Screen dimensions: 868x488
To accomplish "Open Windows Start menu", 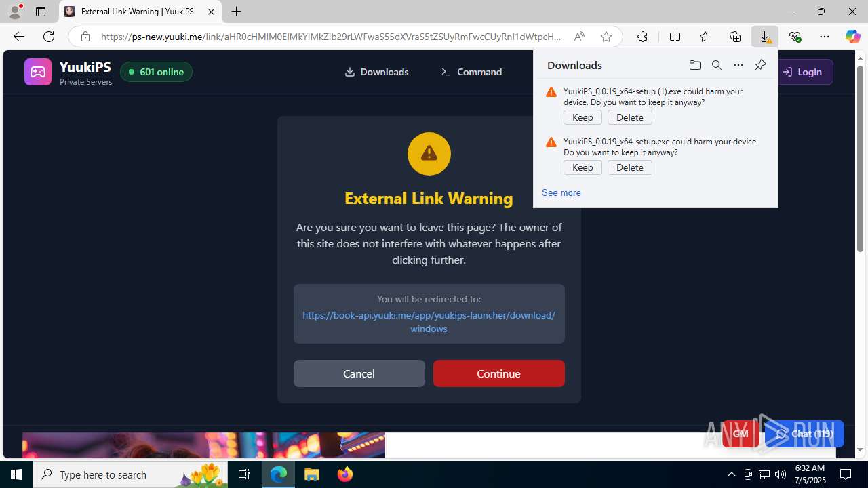I will (x=16, y=474).
